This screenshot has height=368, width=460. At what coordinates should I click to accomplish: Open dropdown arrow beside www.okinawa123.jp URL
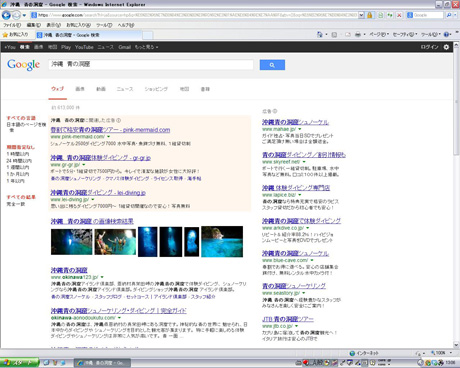pyautogui.click(x=102, y=277)
